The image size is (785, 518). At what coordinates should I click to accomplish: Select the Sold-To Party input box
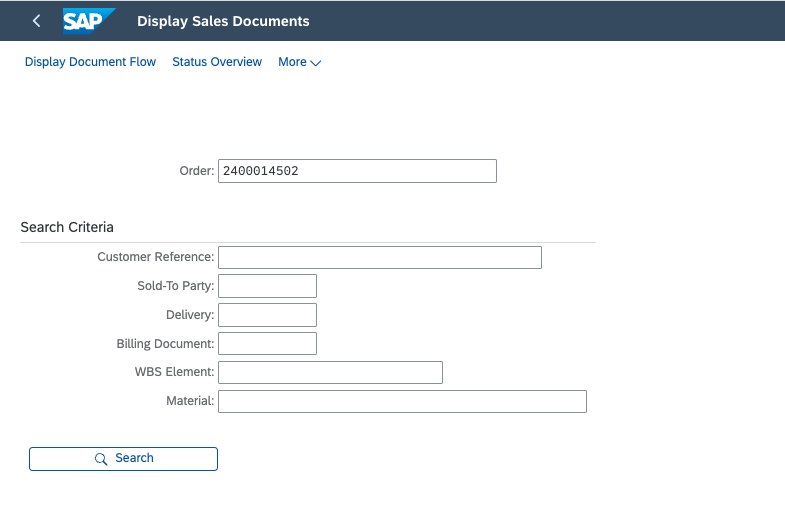267,286
